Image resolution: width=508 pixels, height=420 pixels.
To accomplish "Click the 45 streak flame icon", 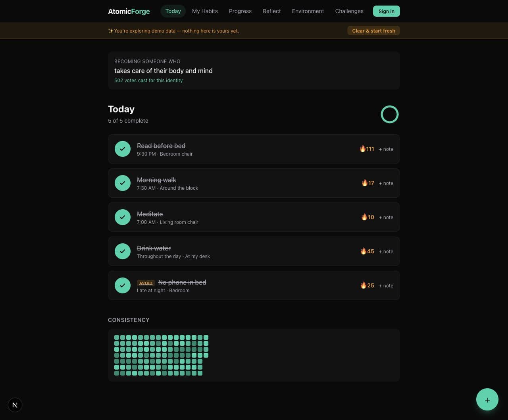I will click(364, 251).
